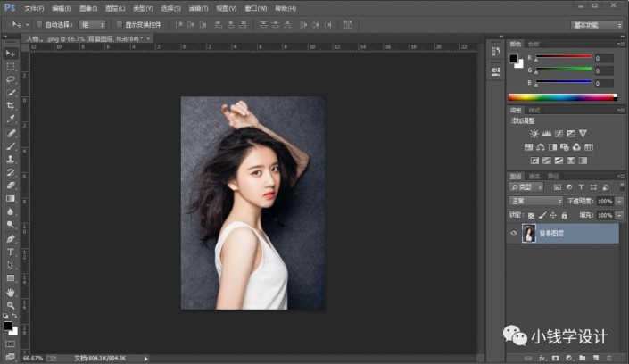The width and height of the screenshot is (629, 364).
Task: Select the Horizontal Type tool
Action: 11,252
